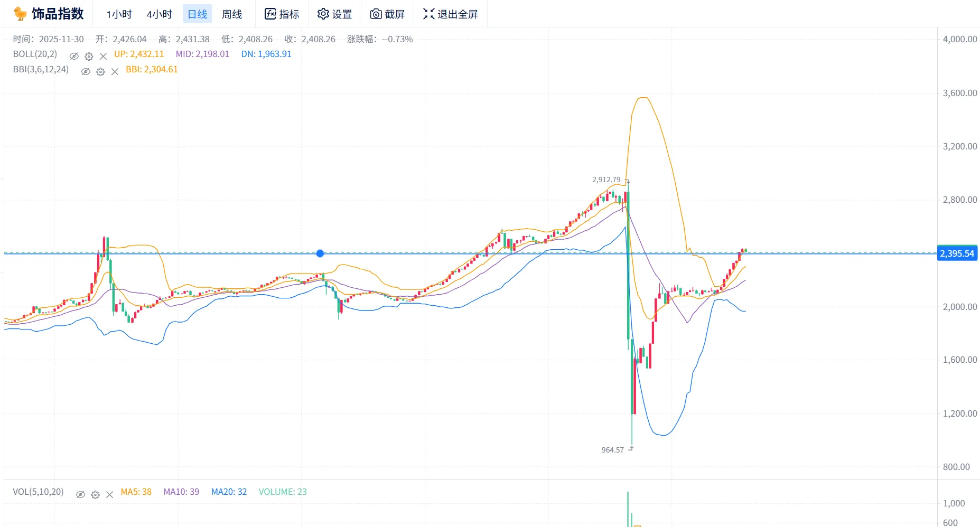The image size is (980, 527).
Task: Toggle visibility of the VOL(5,10,20) indicator
Action: [x=80, y=494]
